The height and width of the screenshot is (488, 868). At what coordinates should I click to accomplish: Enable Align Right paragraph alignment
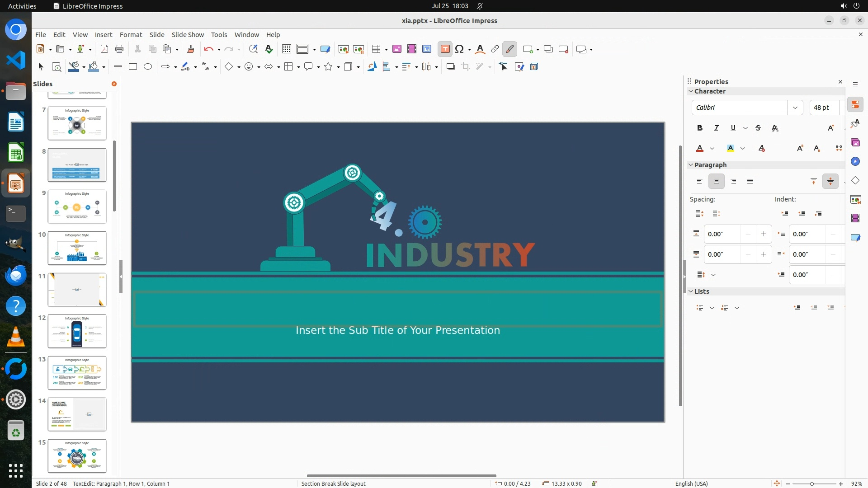coord(733,182)
